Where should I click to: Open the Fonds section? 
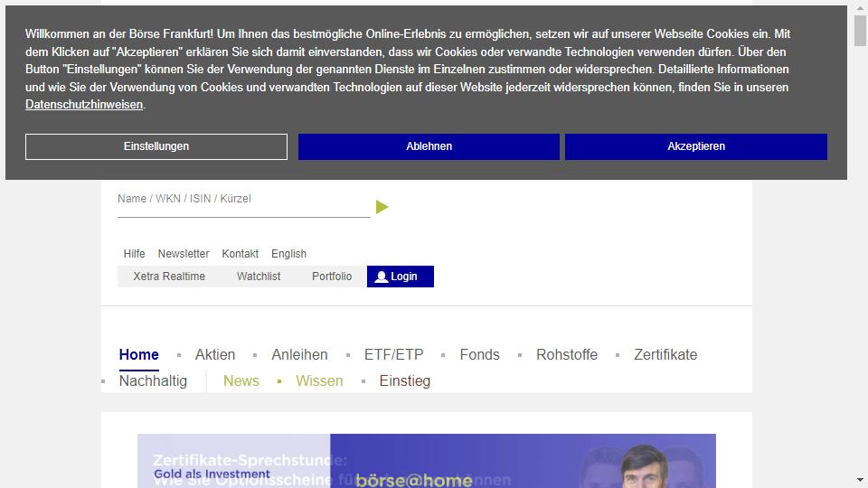479,354
